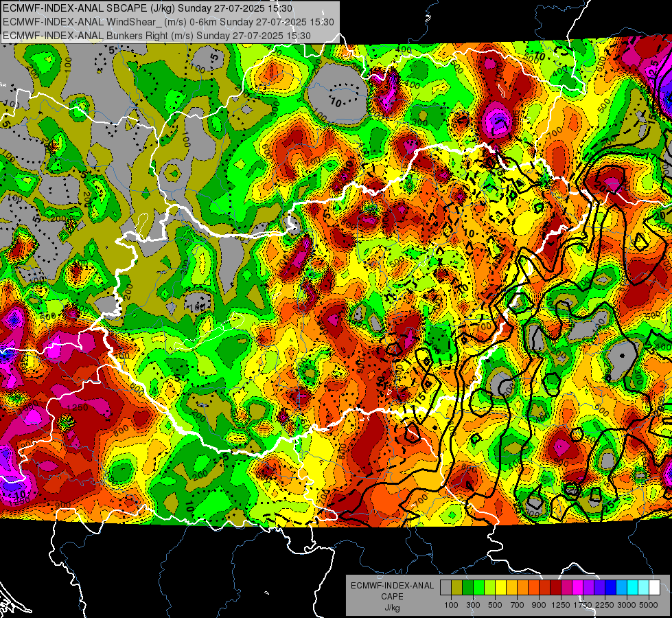
Task: Click the 3000 legend value label
Action: click(x=627, y=605)
